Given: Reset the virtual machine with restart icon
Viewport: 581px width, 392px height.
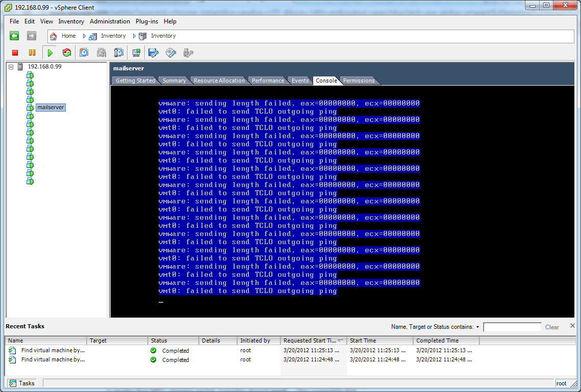Looking at the screenshot, I should pos(67,53).
